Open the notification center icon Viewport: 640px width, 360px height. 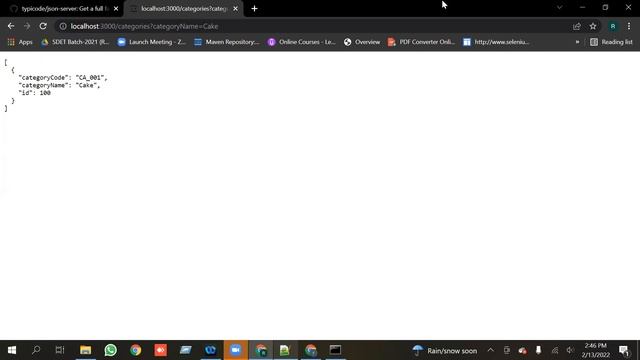pos(624,350)
